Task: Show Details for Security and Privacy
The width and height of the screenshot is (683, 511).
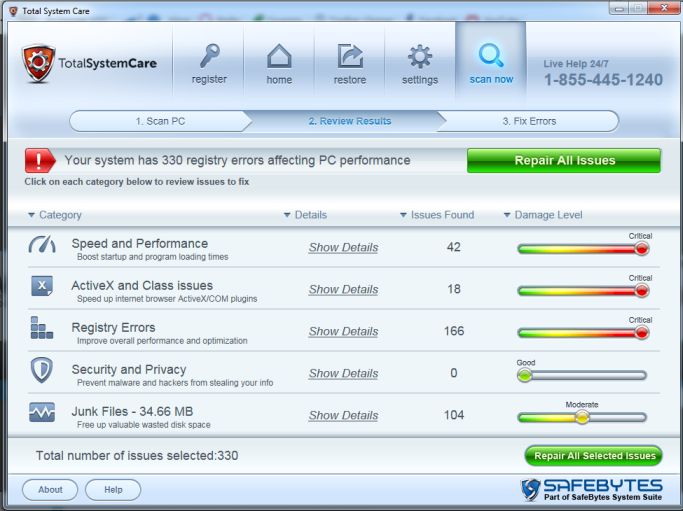Action: [x=343, y=373]
